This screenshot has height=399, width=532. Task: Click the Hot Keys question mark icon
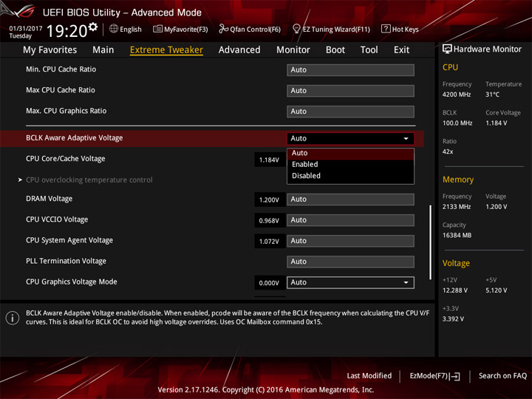pyautogui.click(x=386, y=29)
